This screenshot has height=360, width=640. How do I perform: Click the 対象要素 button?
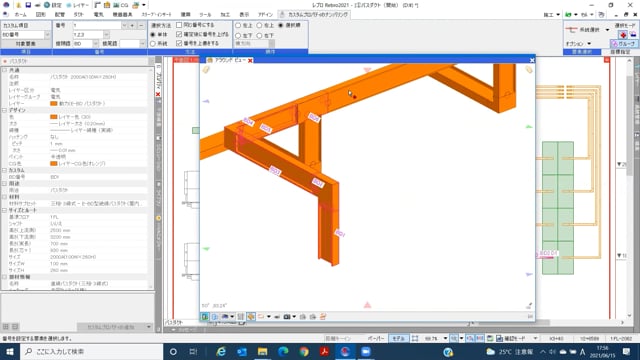click(26, 44)
